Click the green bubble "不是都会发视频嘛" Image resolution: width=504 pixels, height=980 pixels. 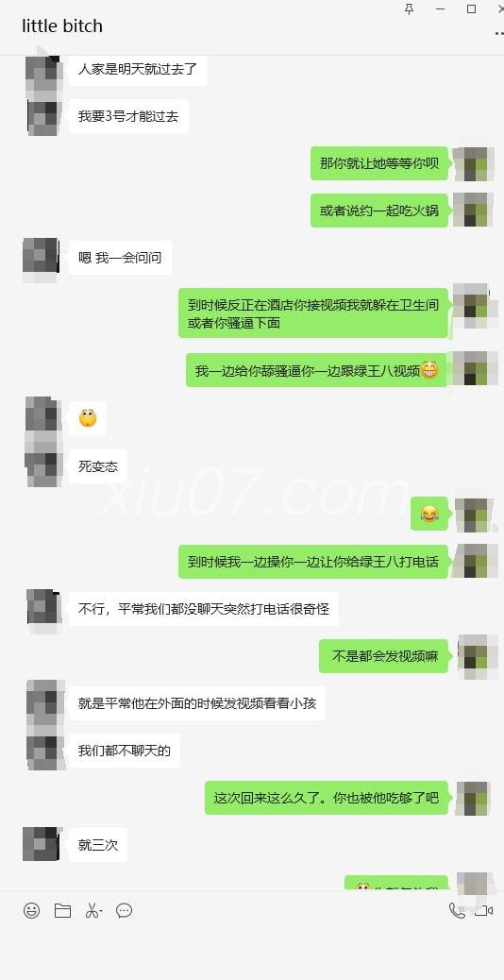coord(384,656)
